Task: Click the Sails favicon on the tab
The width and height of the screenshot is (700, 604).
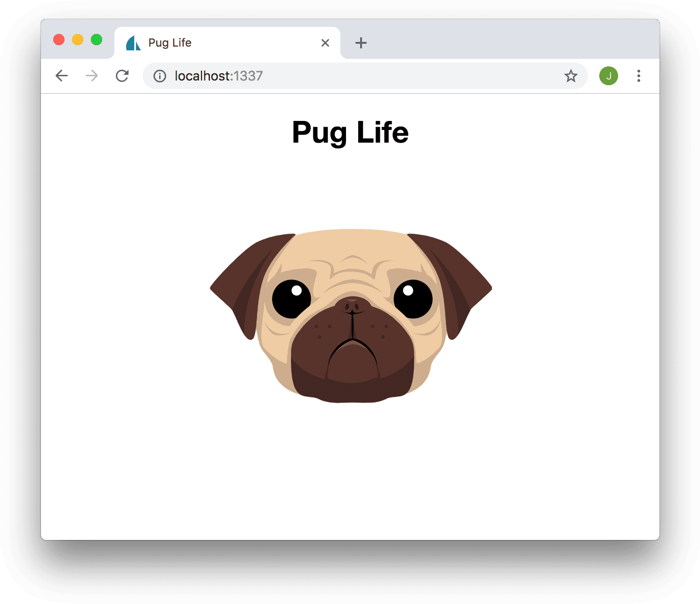Action: click(133, 43)
